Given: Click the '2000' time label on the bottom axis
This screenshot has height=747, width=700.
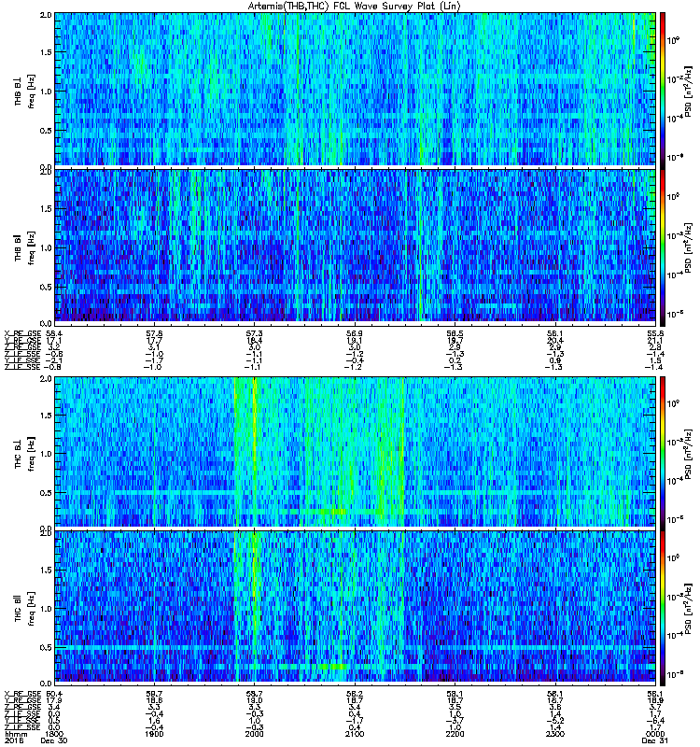Looking at the screenshot, I should pos(254,734).
